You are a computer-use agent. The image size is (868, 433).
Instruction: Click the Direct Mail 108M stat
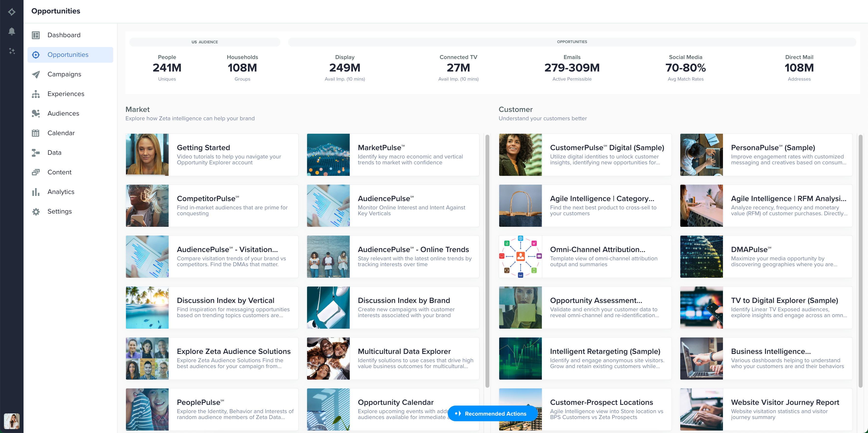(799, 69)
